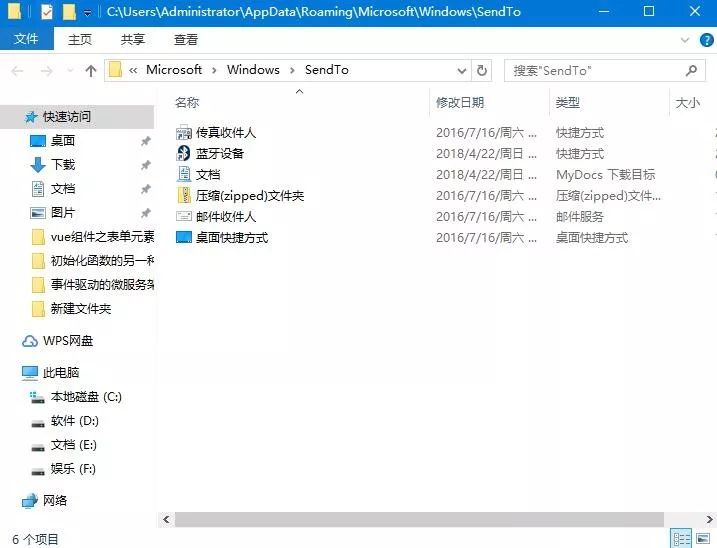
Task: Open the 新建文件夹 folder
Action: click(x=81, y=309)
